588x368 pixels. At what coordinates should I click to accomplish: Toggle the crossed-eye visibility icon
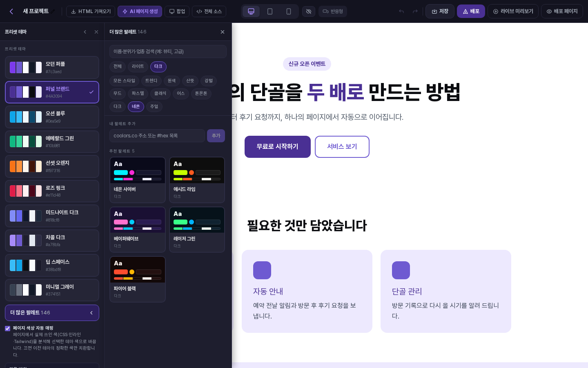click(309, 11)
